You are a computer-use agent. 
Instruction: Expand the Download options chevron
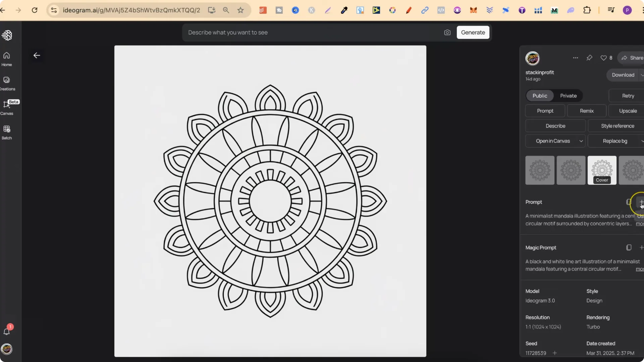642,75
